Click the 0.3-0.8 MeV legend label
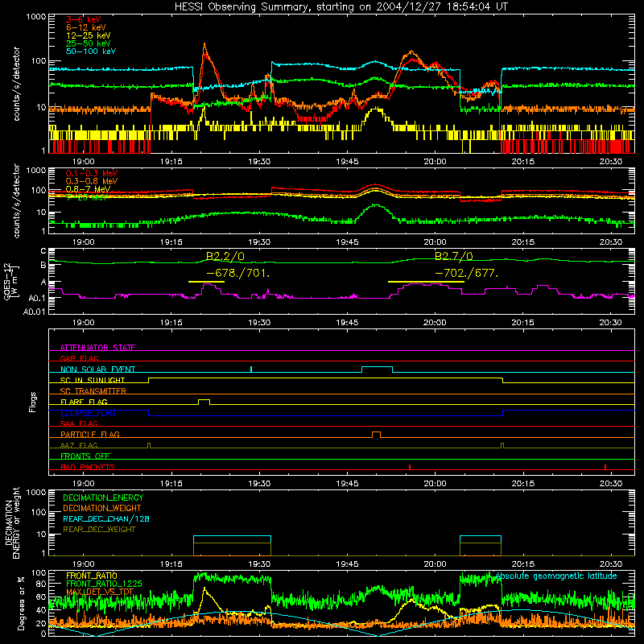 pyautogui.click(x=92, y=181)
